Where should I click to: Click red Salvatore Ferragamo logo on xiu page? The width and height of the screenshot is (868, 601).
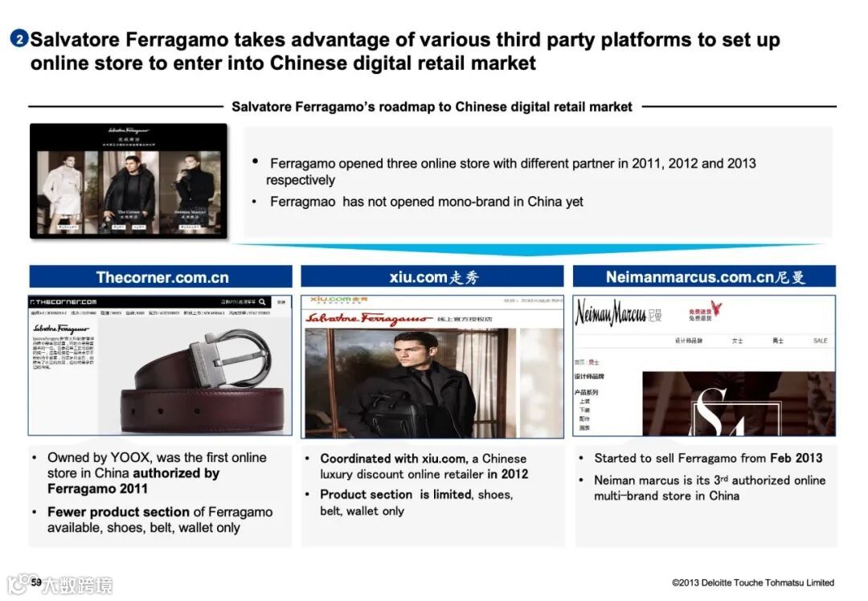tap(369, 318)
